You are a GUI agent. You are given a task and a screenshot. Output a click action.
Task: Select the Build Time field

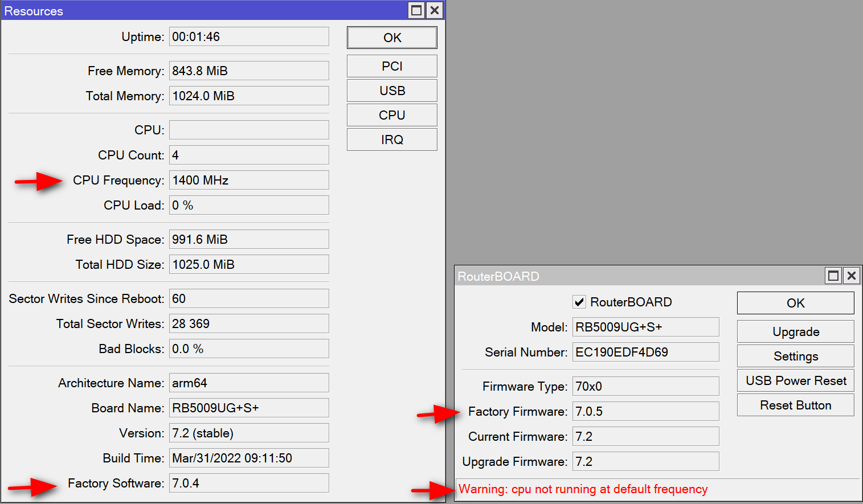tap(249, 458)
